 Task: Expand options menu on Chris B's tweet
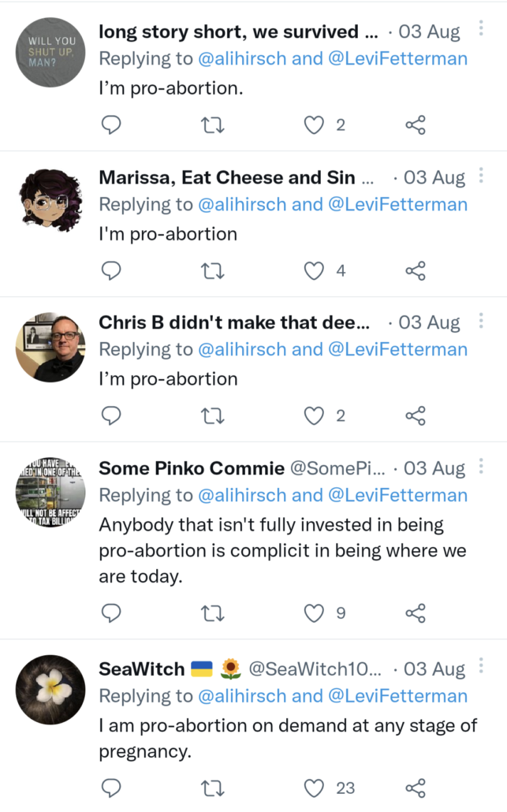pos(481,321)
